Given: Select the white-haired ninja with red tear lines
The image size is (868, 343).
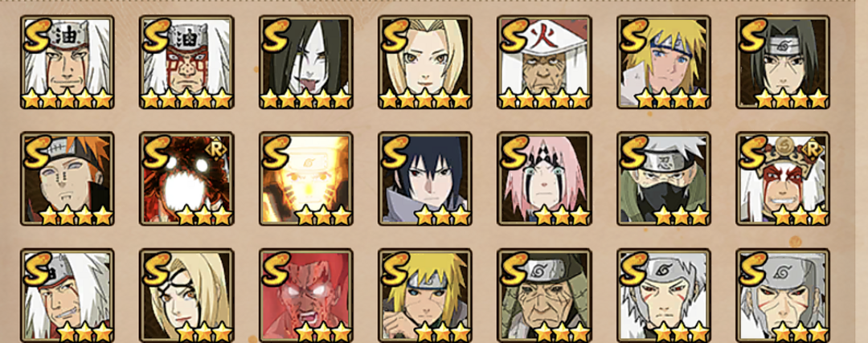Looking at the screenshot, I should coord(67,62).
